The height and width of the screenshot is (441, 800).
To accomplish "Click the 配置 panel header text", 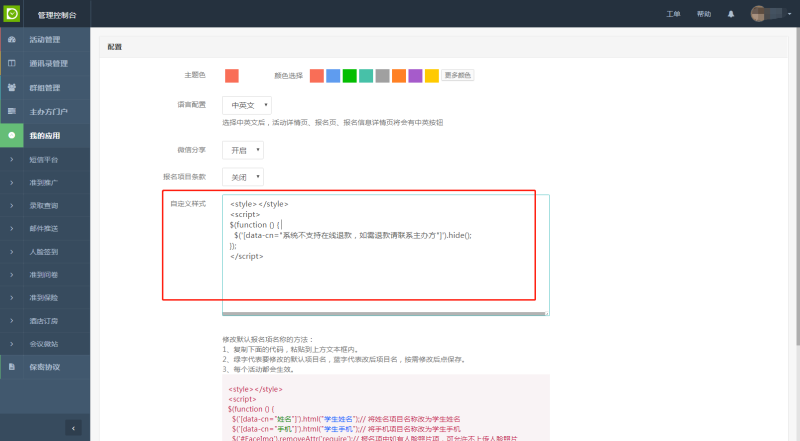I will pos(115,46).
